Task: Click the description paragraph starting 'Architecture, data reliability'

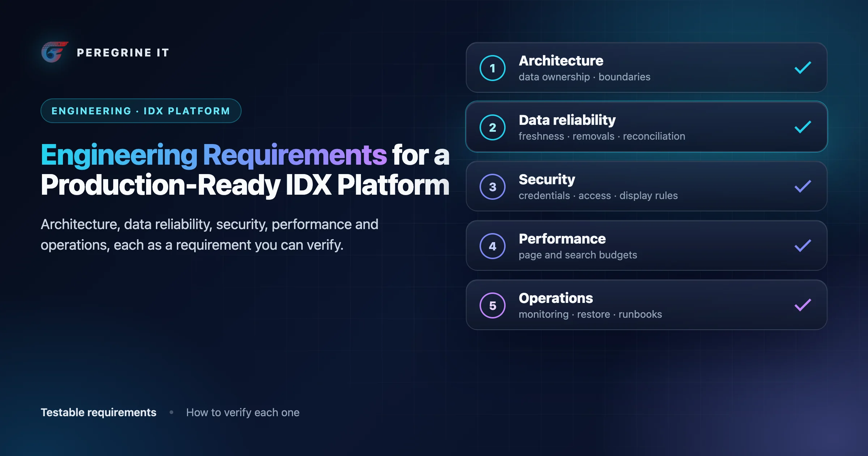Action: click(209, 235)
